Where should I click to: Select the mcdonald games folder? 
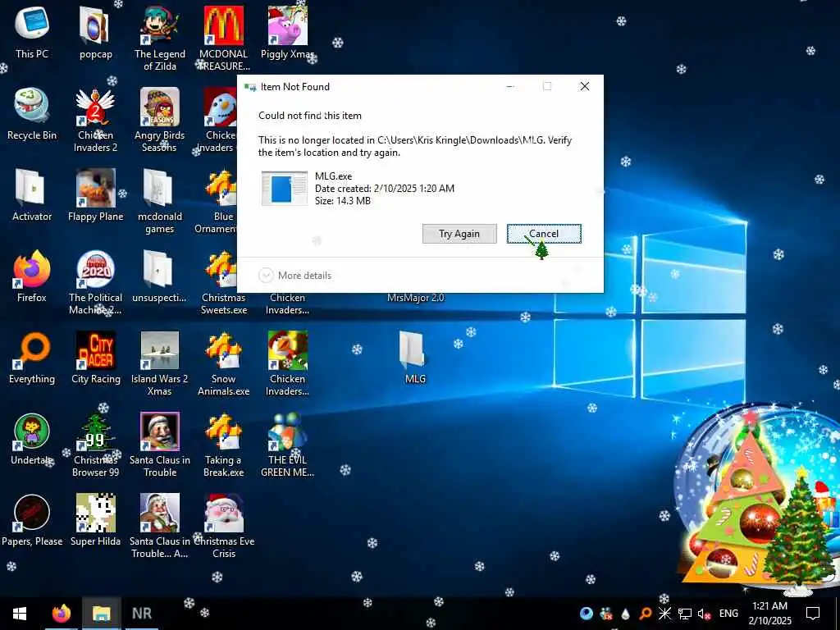[x=160, y=202]
